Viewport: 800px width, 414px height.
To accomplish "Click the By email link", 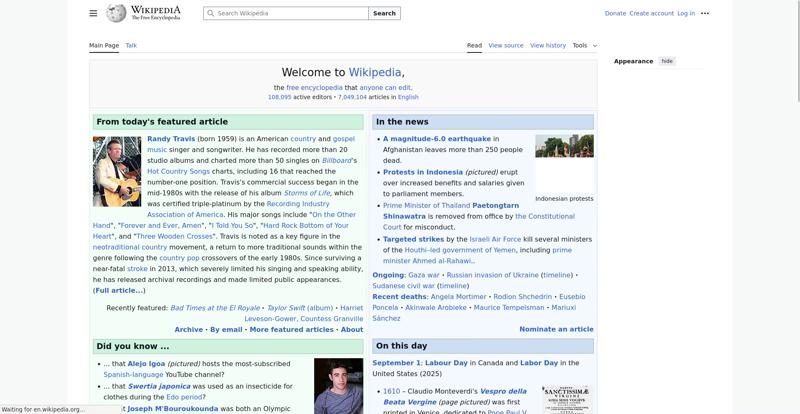I will [x=226, y=330].
